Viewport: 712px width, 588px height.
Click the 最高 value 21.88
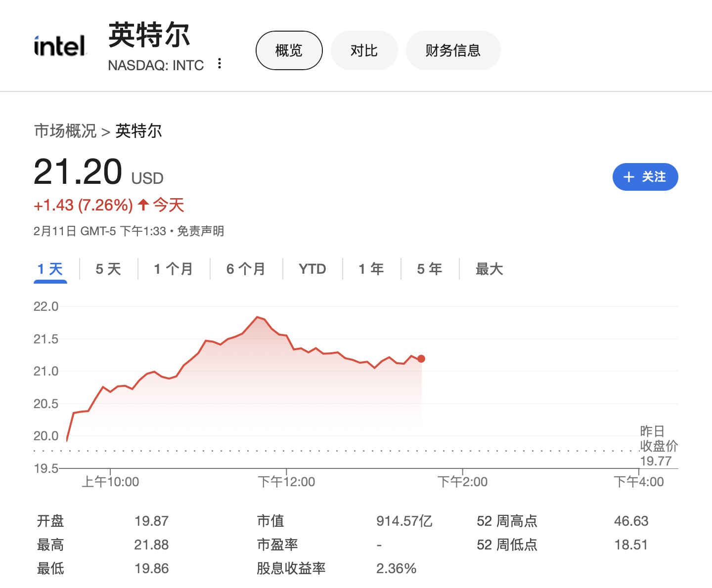(151, 545)
